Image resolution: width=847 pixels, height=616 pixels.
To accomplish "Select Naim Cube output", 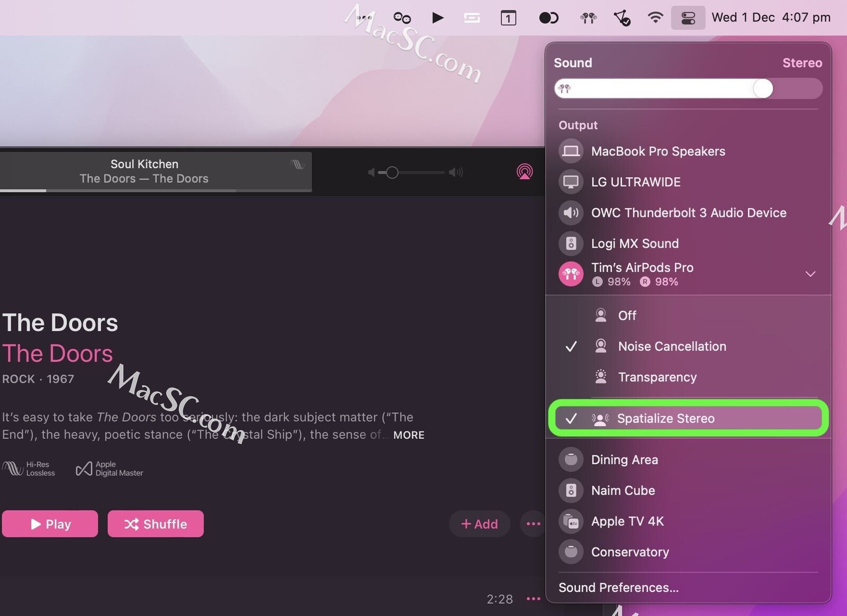I will [x=688, y=491].
